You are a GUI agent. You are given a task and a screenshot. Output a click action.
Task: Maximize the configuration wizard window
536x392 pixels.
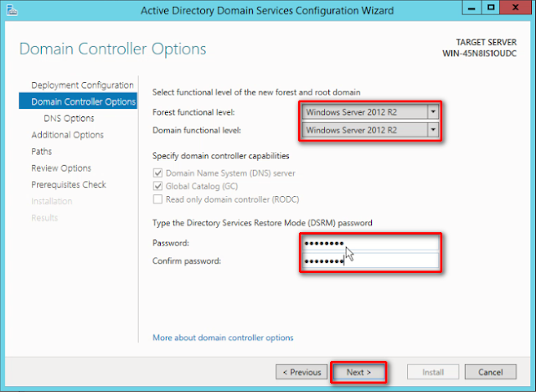[x=491, y=8]
